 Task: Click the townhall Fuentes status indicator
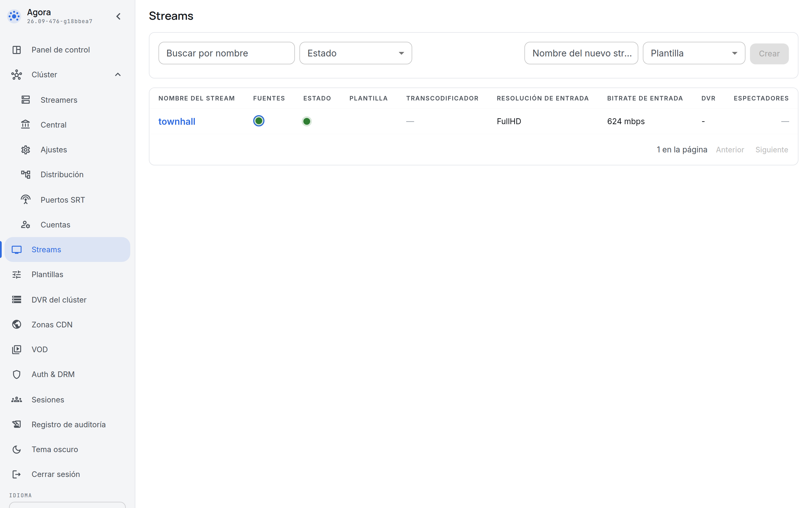click(259, 121)
